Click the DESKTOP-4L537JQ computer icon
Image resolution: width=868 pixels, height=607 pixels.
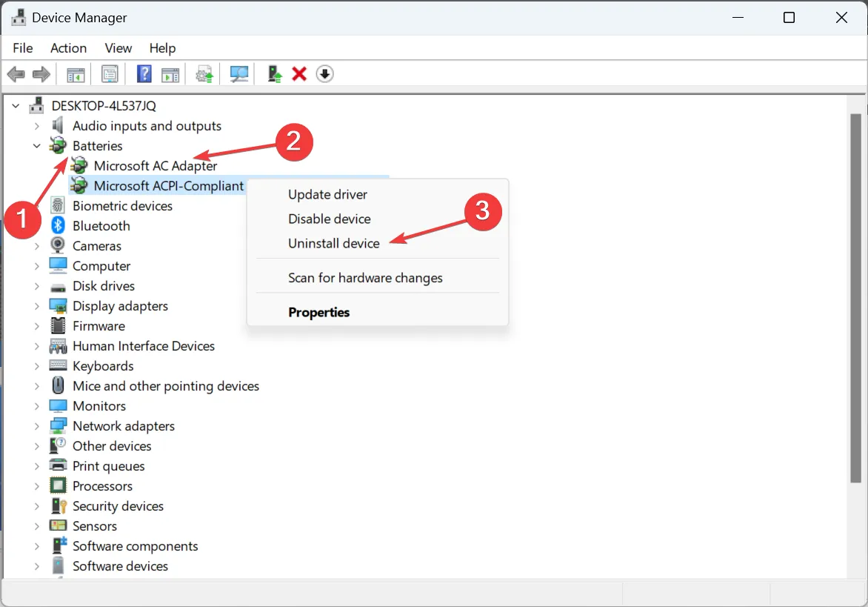tap(36, 105)
